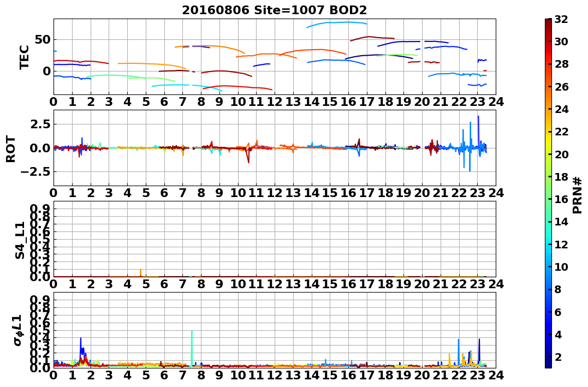Click the hour 3 tick label under the S4_L1 panel
Screen dimensions: 588x387
tap(109, 284)
